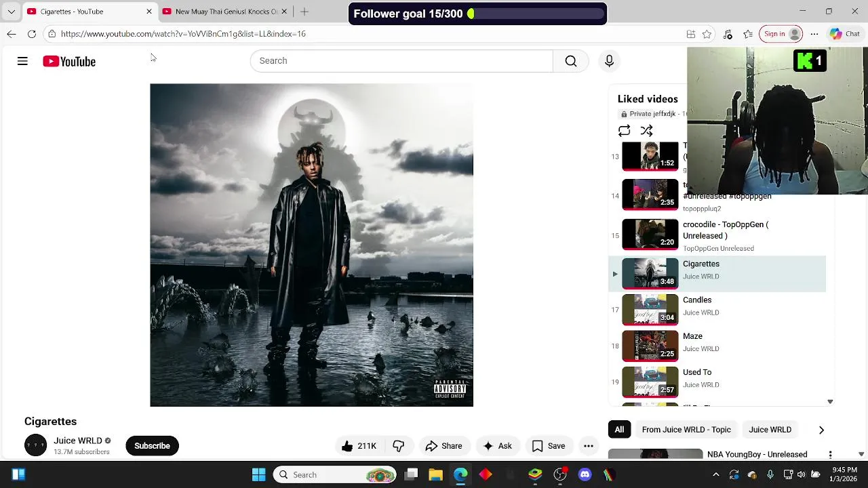The width and height of the screenshot is (868, 488).
Task: Open microphone tray icon
Action: [770, 475]
